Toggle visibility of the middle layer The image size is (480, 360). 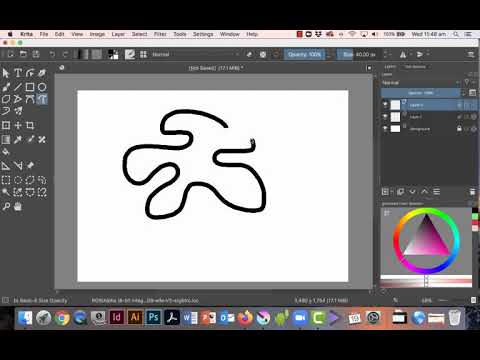pos(385,117)
